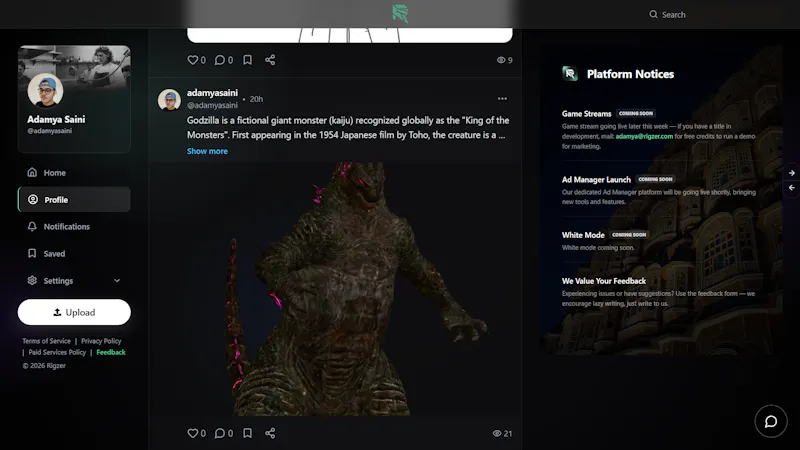
Task: Click the Saved bookmark icon in sidebar
Action: point(32,253)
